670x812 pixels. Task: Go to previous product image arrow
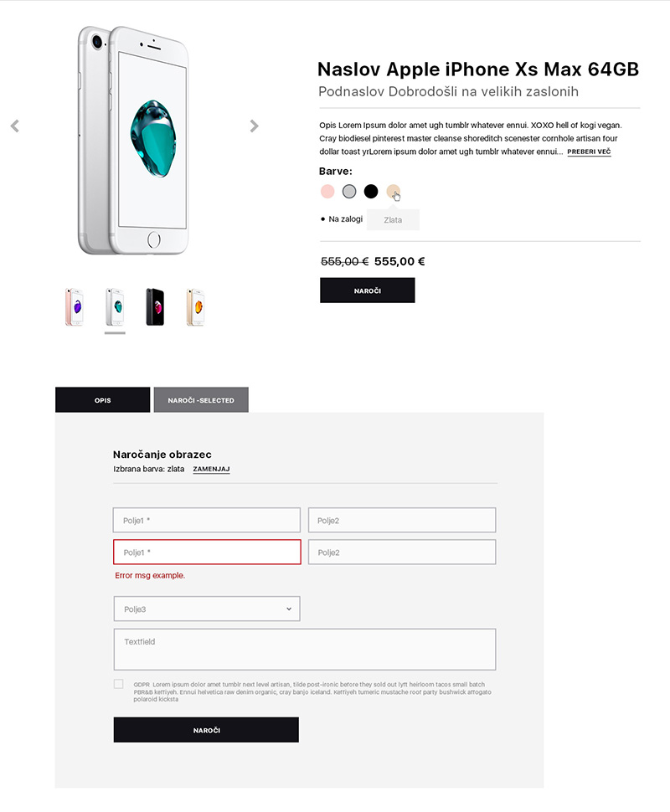(14, 126)
